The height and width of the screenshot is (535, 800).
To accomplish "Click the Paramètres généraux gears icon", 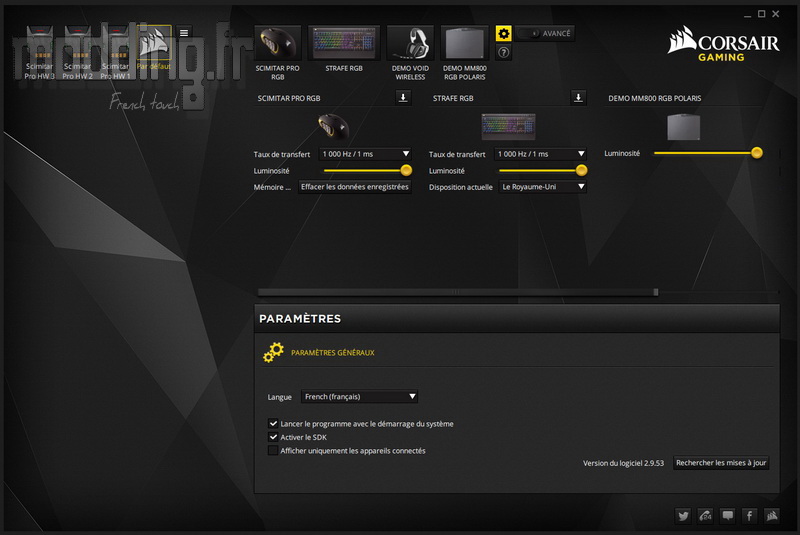I will [x=273, y=352].
